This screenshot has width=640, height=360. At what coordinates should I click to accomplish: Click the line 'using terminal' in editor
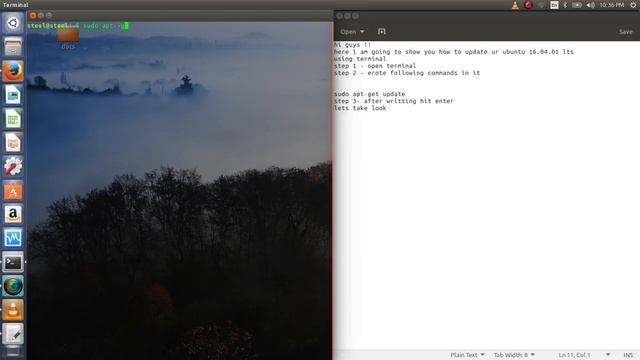point(360,59)
